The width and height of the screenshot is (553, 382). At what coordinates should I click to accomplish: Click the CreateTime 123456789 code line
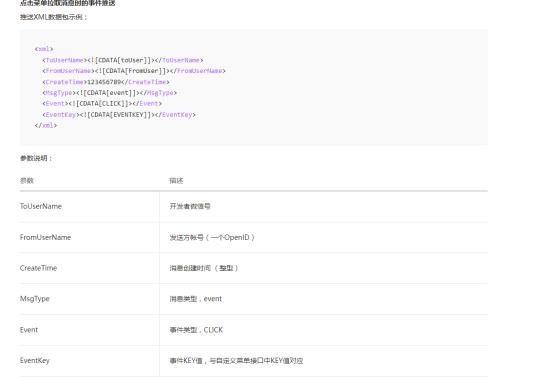(106, 82)
